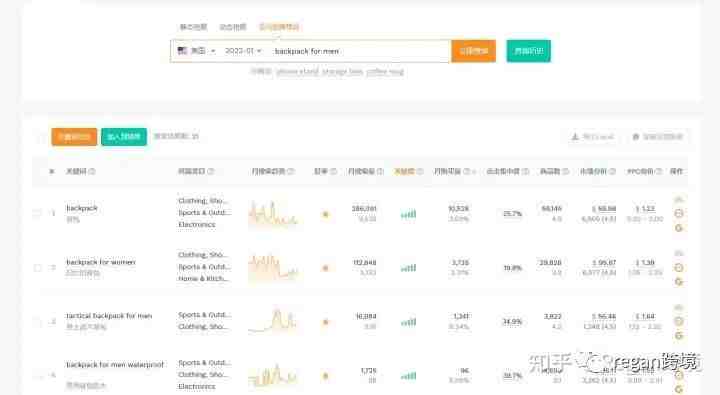Click the star icon in the backpack row

[x=326, y=214]
